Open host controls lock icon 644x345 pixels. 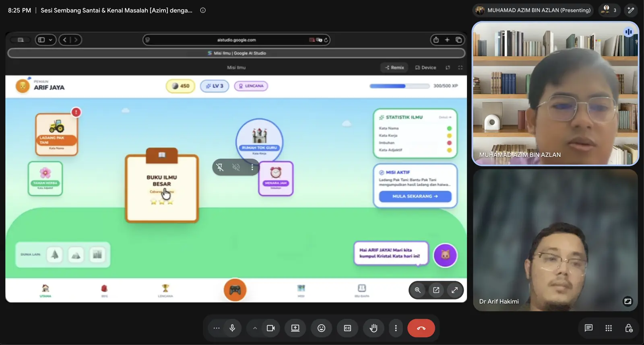tap(629, 328)
